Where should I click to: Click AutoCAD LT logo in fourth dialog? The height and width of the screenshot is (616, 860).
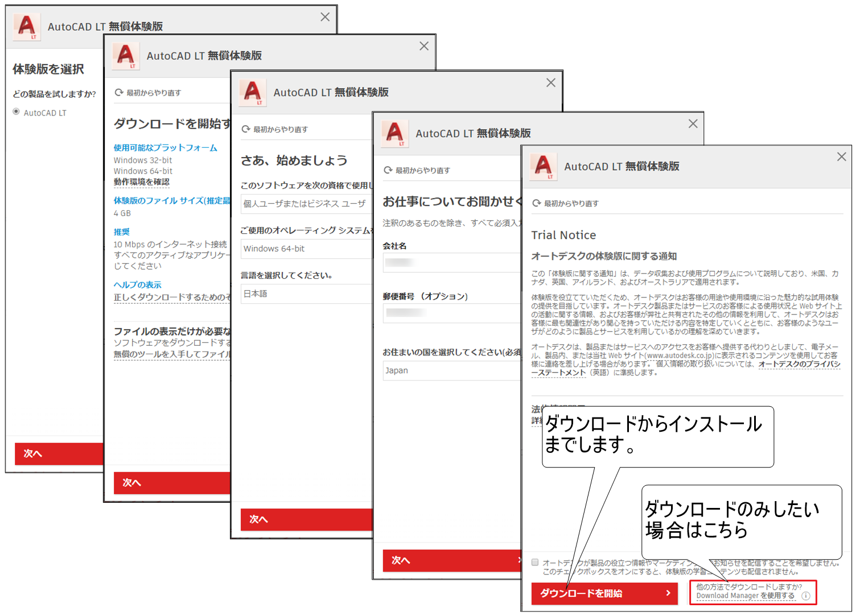(x=395, y=133)
